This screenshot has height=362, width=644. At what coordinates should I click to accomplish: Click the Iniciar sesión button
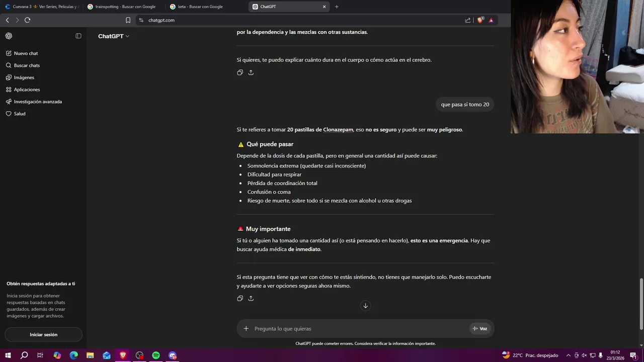tap(43, 334)
